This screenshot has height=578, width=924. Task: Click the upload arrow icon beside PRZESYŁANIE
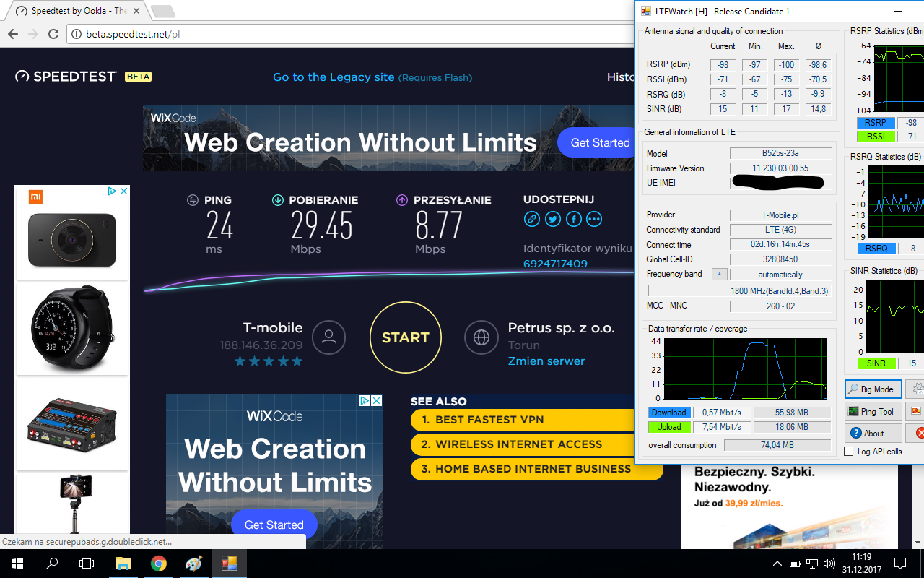402,200
